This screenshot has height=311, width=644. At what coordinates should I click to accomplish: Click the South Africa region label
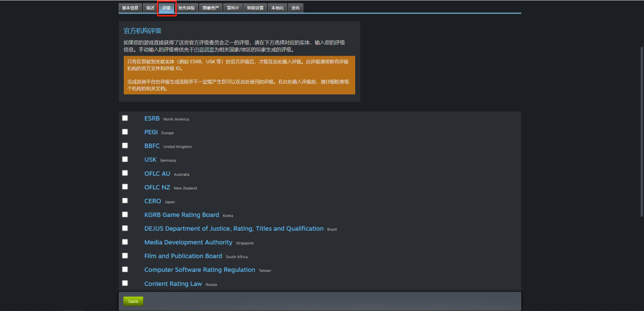pyautogui.click(x=237, y=257)
